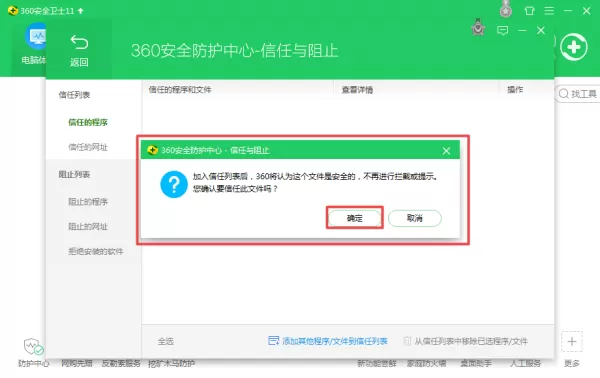The width and height of the screenshot is (600, 378).
Task: Open 挖矿木马防护 at bottom bar
Action: tap(171, 363)
